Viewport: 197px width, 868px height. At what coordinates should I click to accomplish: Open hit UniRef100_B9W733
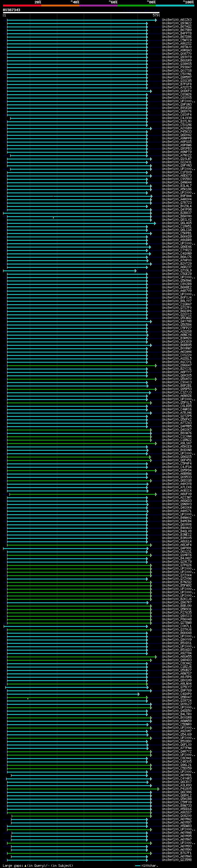coord(177,806)
